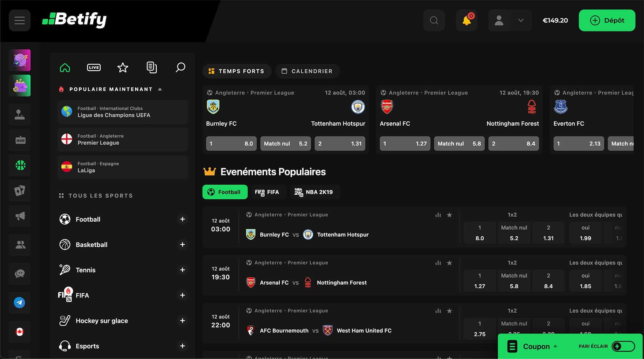Screen dimensions: 644x359
Task: Open match statistics for Burnley vs Tottenham
Action: (438, 215)
